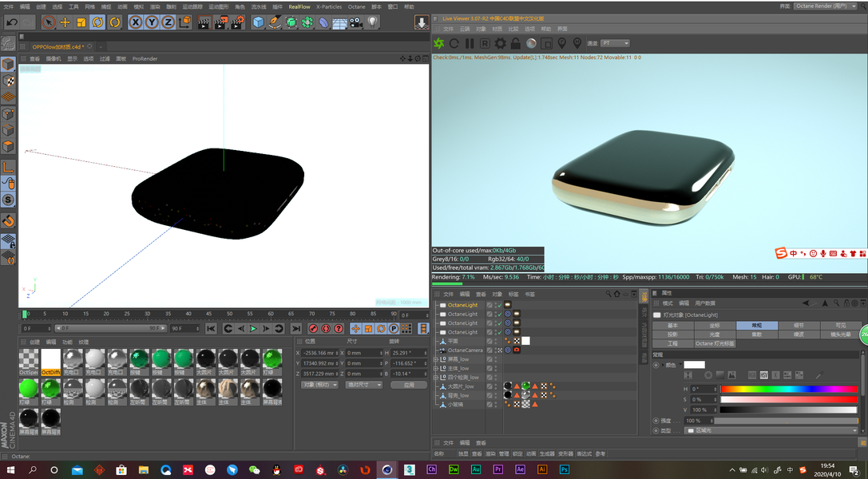Switch to the 细节 attribute tab
Screen dimensions: 868x479
tap(799, 326)
